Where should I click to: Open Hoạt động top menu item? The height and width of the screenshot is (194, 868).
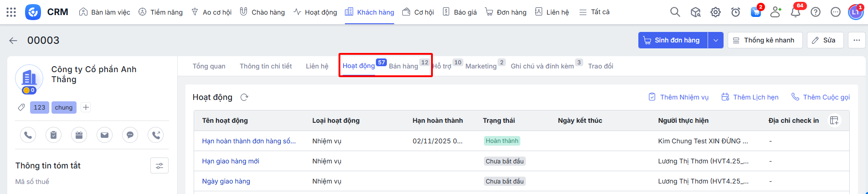pos(315,12)
